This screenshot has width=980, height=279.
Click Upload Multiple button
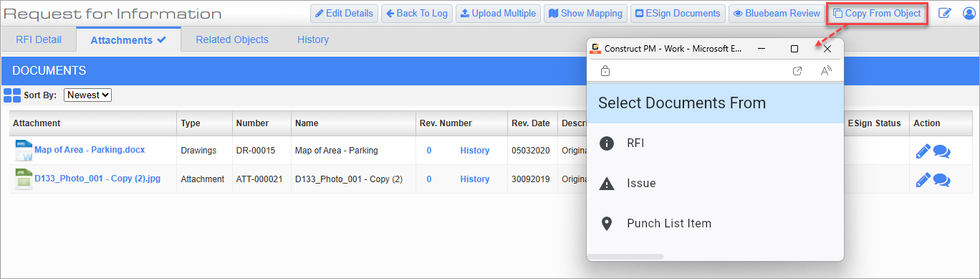(498, 14)
